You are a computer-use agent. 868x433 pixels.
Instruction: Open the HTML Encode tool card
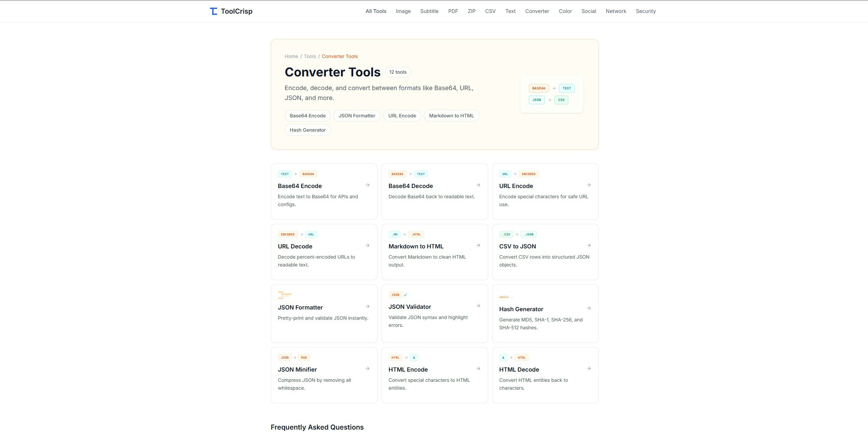[x=435, y=375]
